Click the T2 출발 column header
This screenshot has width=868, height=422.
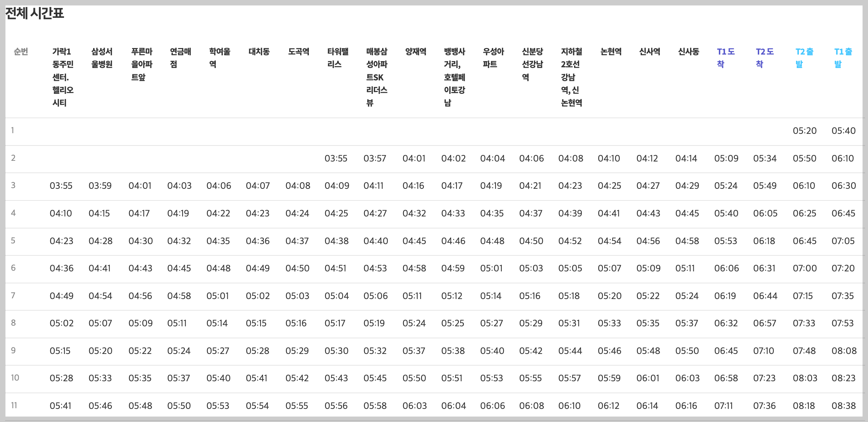[x=804, y=58]
